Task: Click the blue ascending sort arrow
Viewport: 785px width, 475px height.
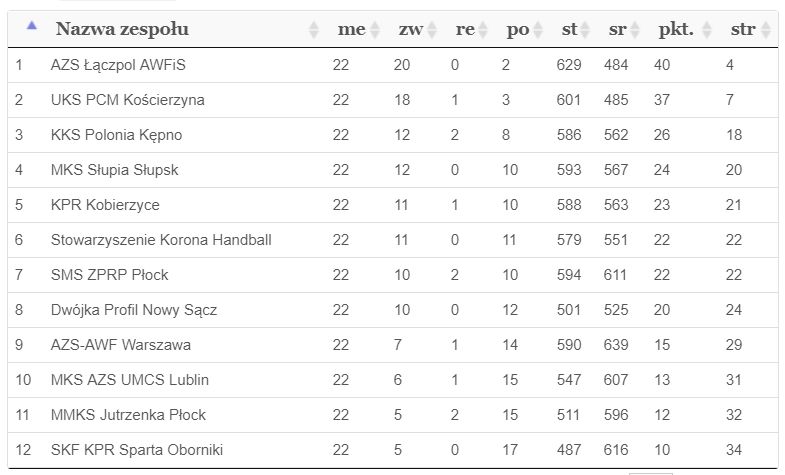Action: [32, 25]
